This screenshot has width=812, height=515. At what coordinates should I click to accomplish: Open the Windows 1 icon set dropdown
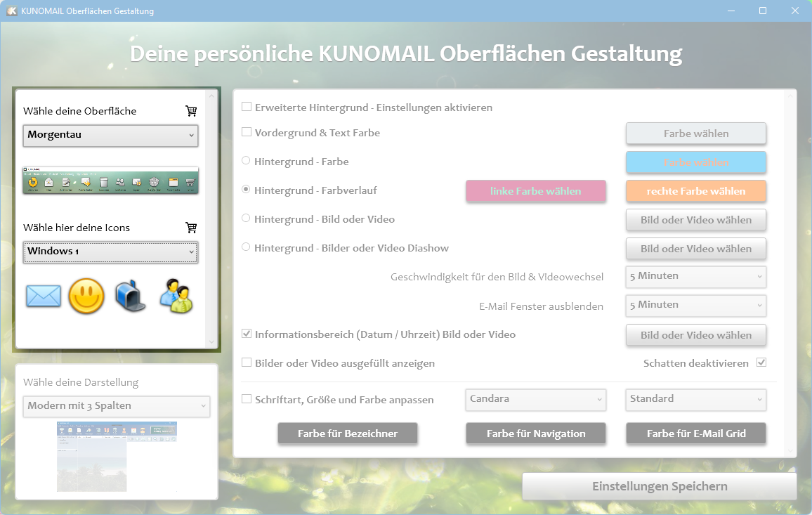[110, 252]
